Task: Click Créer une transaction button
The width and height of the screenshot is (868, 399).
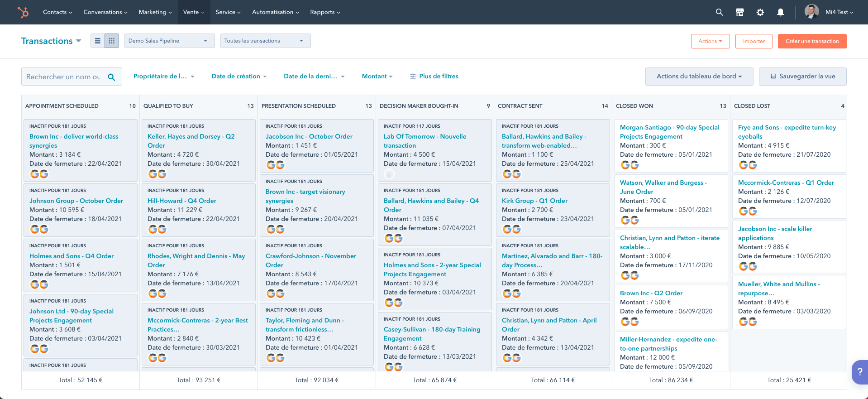Action: coord(812,41)
